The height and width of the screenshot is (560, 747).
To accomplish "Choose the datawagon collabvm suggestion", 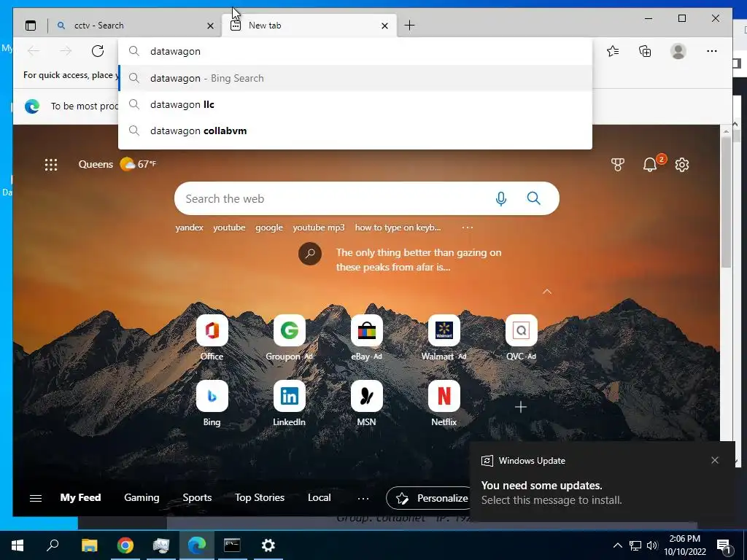I will click(x=355, y=131).
